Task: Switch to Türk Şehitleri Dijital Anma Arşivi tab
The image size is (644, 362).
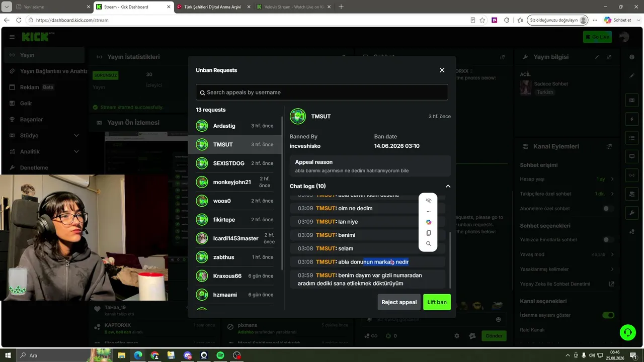Action: (x=213, y=7)
